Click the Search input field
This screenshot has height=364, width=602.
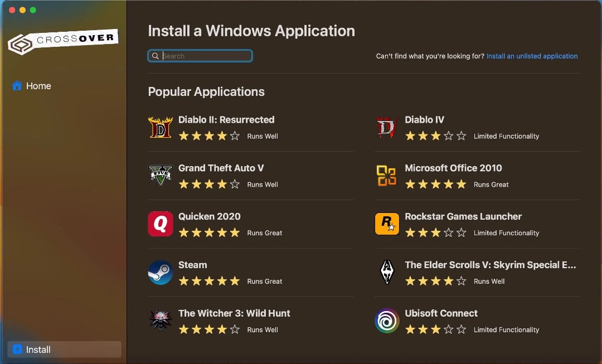pos(206,56)
